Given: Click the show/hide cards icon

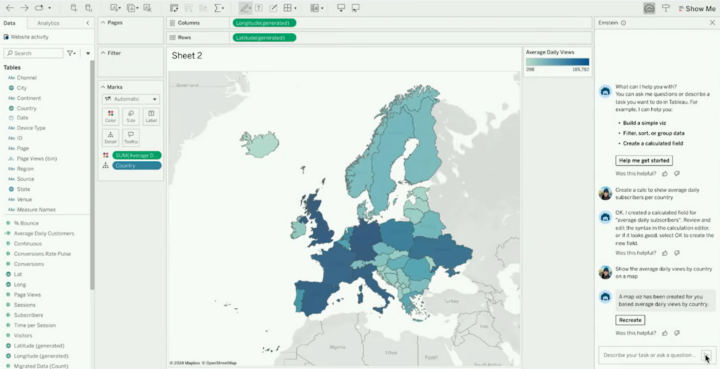Looking at the screenshot, I should click(315, 8).
